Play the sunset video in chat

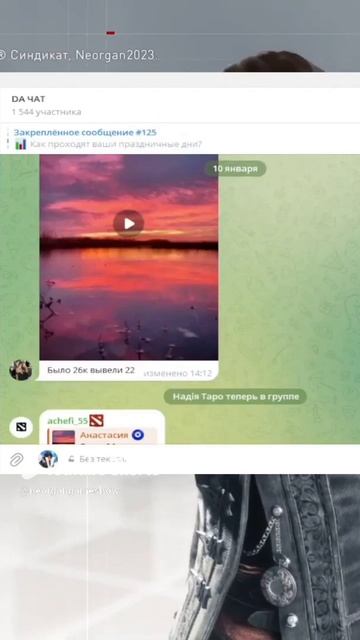(129, 224)
